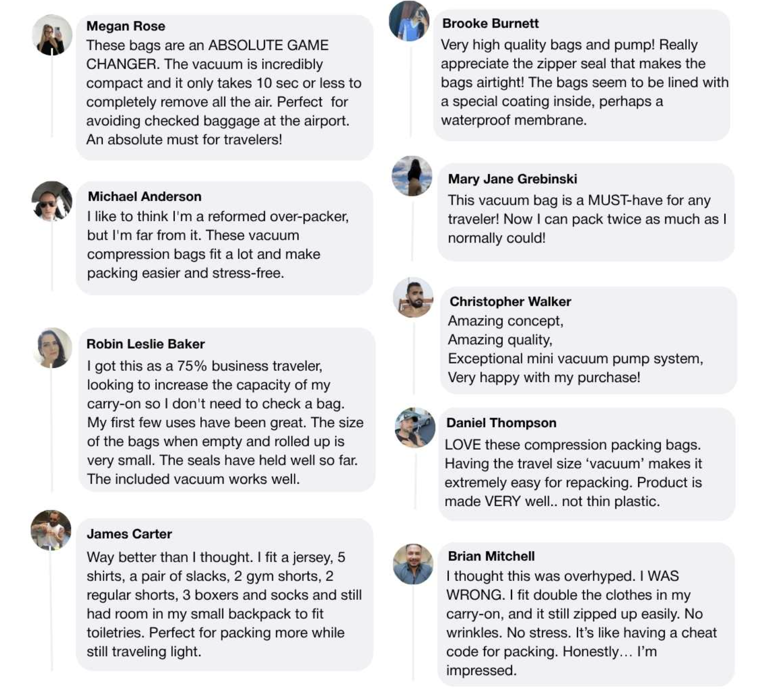Click Brian Mitchell's overhyped review text
Image resolution: width=777 pixels, height=700 pixels.
click(x=581, y=623)
